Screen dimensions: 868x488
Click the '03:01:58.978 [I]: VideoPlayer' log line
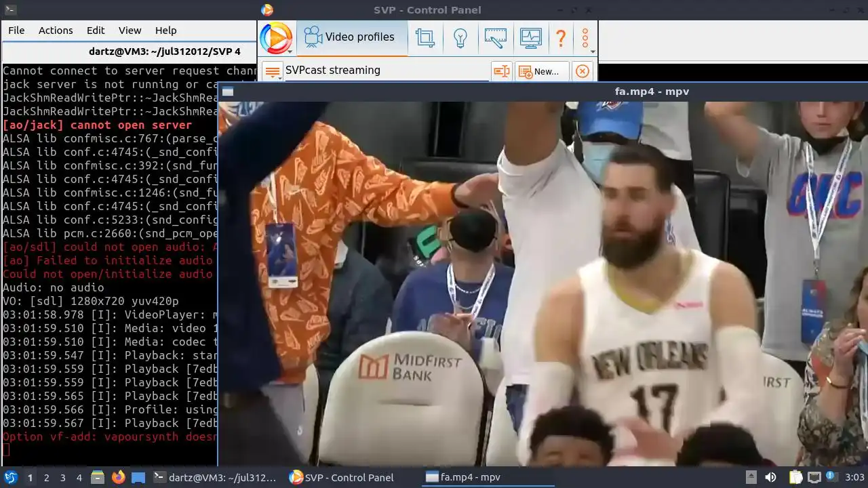(110, 314)
